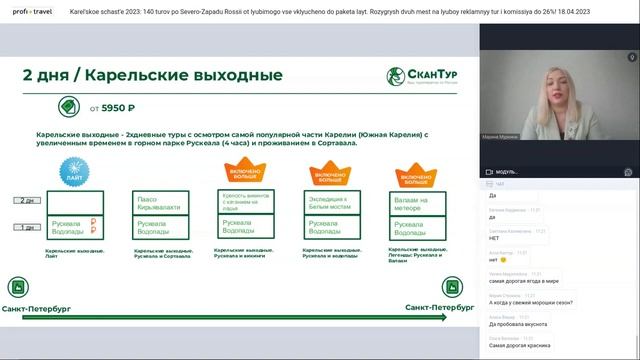The image size is (640, 360).
Task: Click the chat message НЕТ in capitals
Action: [494, 238]
